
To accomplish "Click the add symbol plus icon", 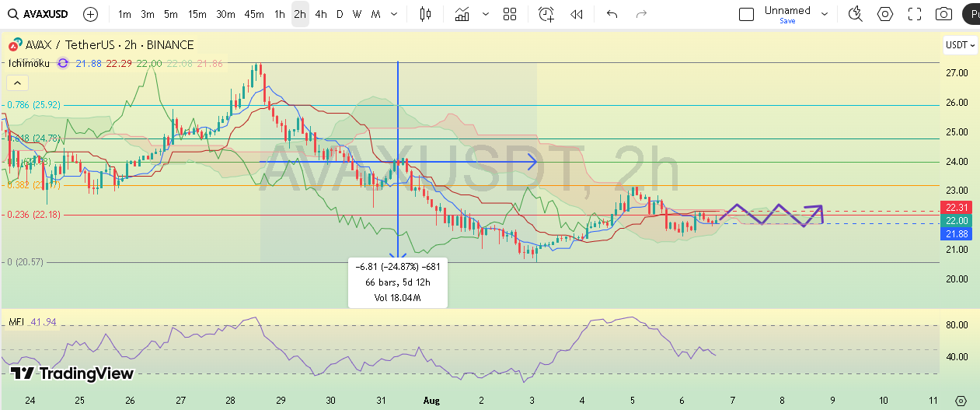I will pos(90,14).
